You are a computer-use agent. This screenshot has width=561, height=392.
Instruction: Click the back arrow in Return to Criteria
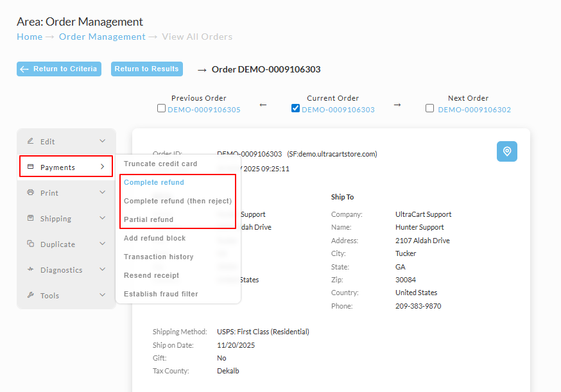point(24,69)
